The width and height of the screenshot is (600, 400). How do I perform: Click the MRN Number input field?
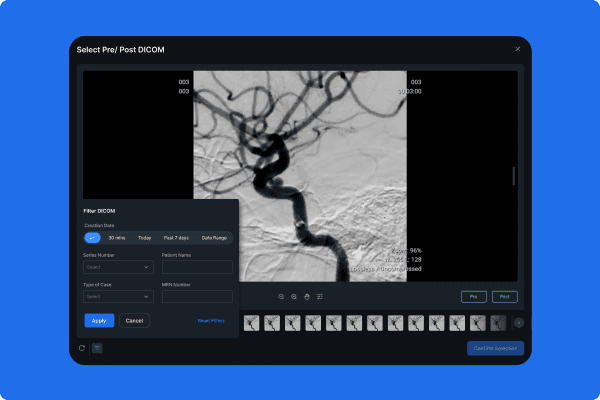tap(197, 297)
